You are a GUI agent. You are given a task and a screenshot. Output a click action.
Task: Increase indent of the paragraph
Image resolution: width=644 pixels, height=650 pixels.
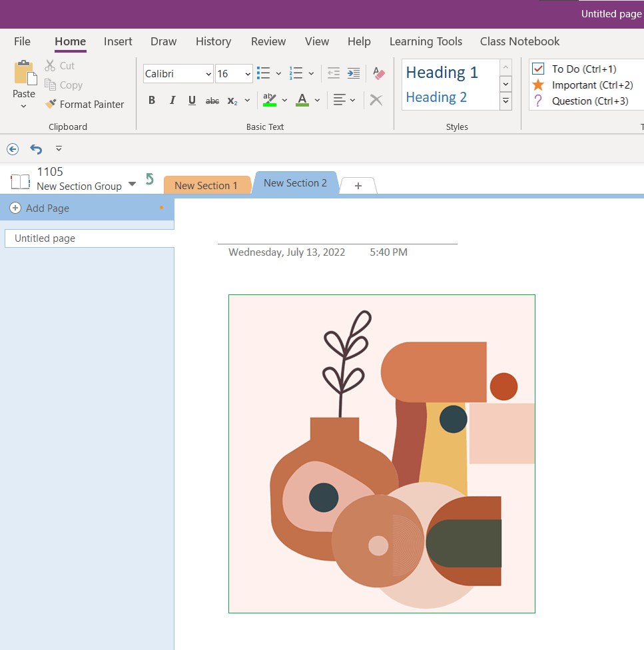354,73
